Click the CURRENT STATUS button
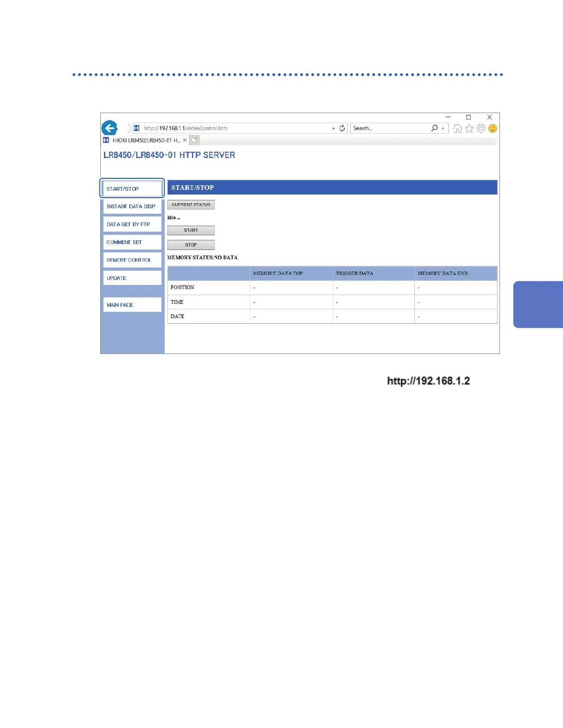 pos(191,205)
